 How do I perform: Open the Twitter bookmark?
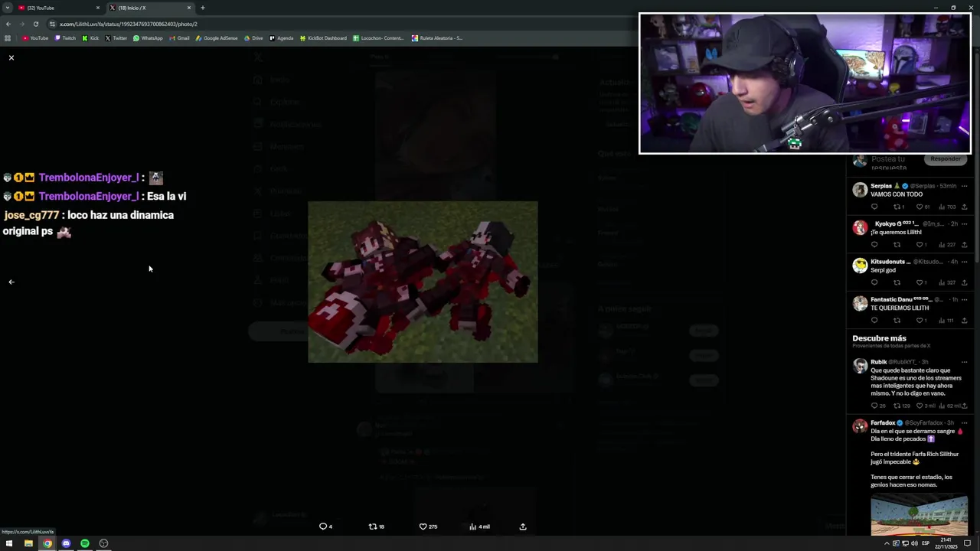tap(116, 37)
